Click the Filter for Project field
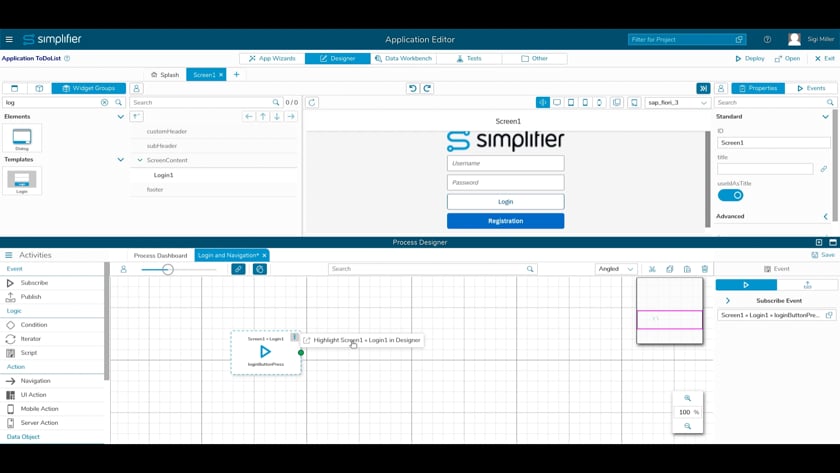This screenshot has height=473, width=840. pyautogui.click(x=686, y=39)
